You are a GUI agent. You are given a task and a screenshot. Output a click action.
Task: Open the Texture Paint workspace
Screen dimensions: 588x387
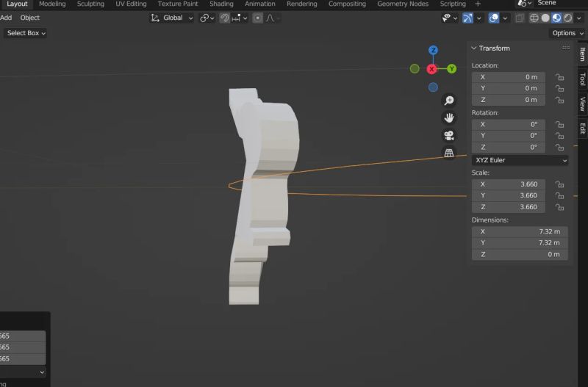coord(178,4)
